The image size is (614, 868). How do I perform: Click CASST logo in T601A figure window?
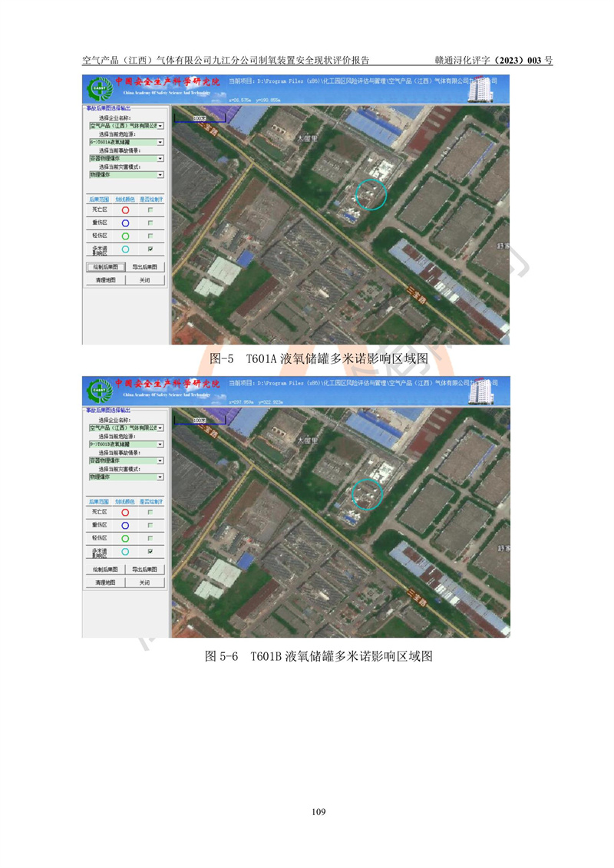(x=99, y=88)
